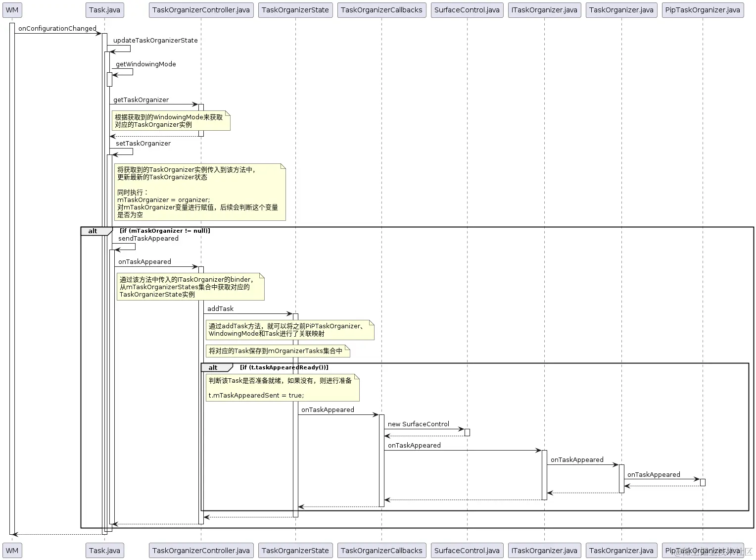
Task: Select the note containing t.mTaskAppearedSent = true;
Action: pyautogui.click(x=283, y=388)
